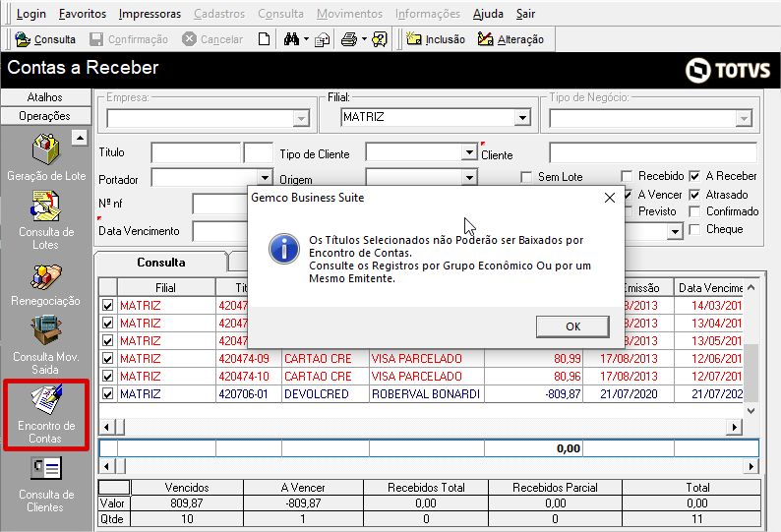This screenshot has height=532, width=781.
Task: Open the Favoritos menu
Action: [x=83, y=14]
